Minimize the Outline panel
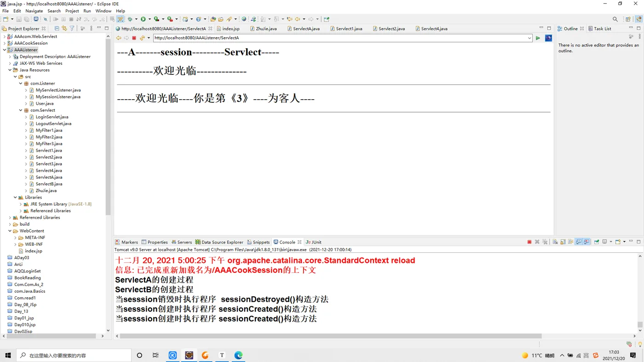The width and height of the screenshot is (644, 362). pyautogui.click(x=631, y=28)
